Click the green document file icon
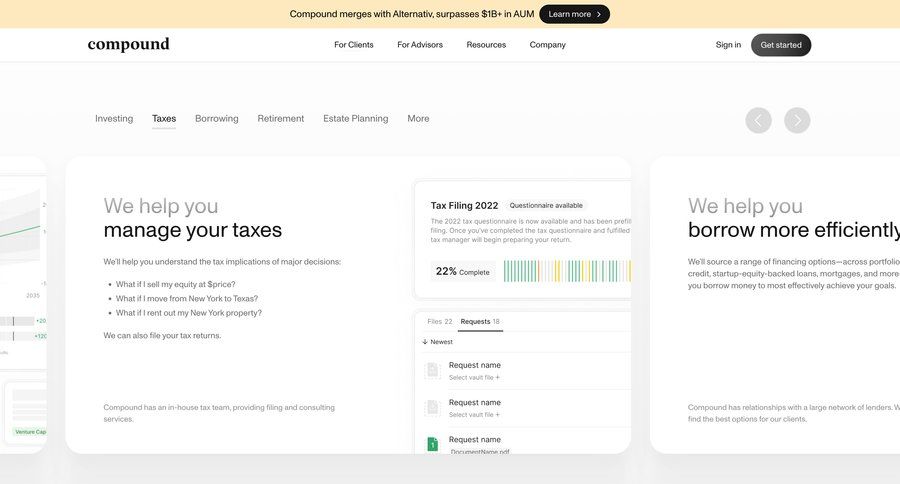The height and width of the screenshot is (484, 900). pyautogui.click(x=432, y=443)
